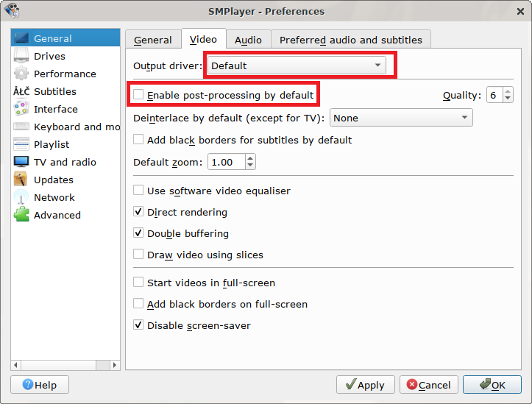Close the Preferences window
Image resolution: width=532 pixels, height=404 pixels.
point(520,11)
